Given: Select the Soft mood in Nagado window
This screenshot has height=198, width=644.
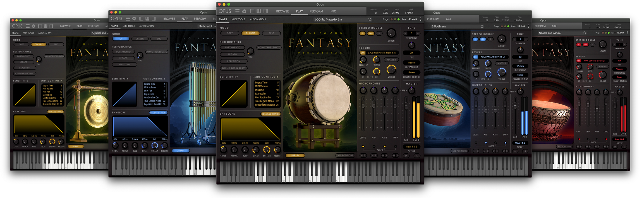Looking at the screenshot, I should pyautogui.click(x=230, y=33).
